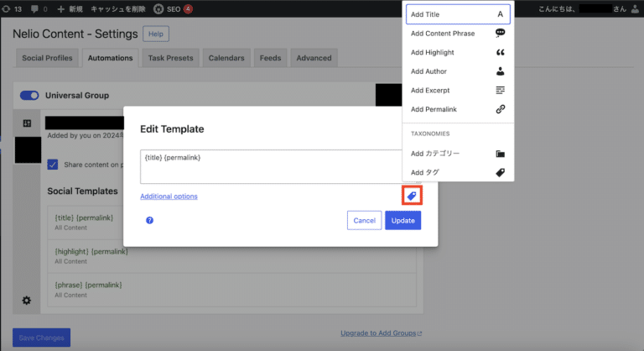Click the SEO plugin icon in admin bar
Viewport: 644px width, 351px height.
[158, 8]
